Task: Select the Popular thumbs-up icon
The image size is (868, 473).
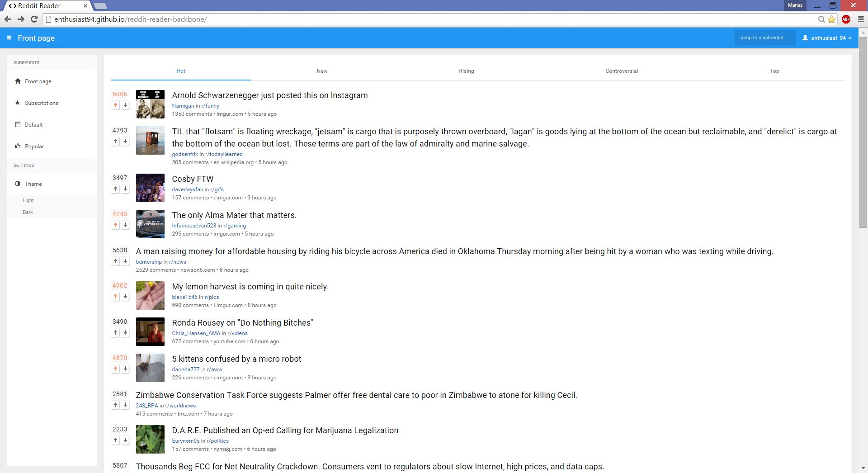Action: [17, 146]
